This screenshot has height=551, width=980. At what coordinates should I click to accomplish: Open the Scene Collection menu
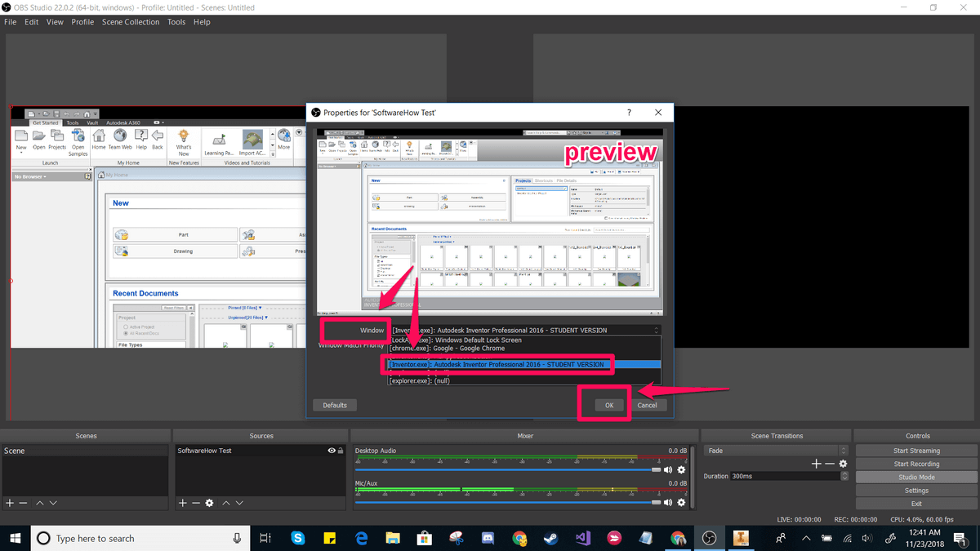point(131,22)
